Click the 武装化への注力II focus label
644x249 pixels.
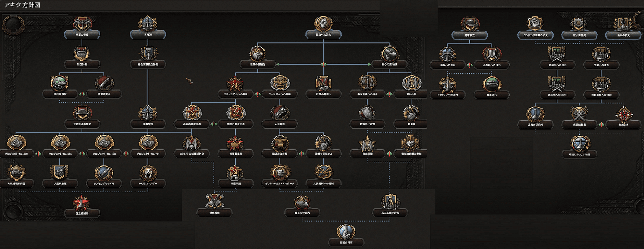(x=557, y=95)
